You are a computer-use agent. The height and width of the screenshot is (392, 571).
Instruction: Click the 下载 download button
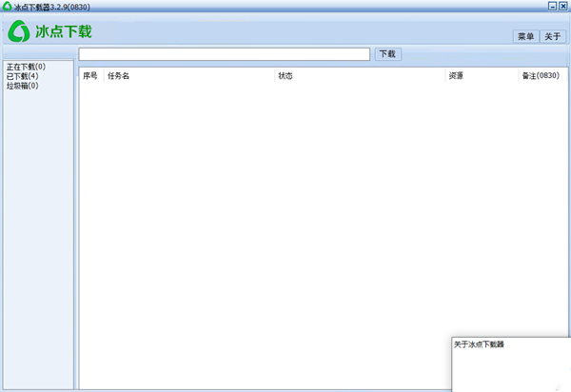click(x=388, y=54)
